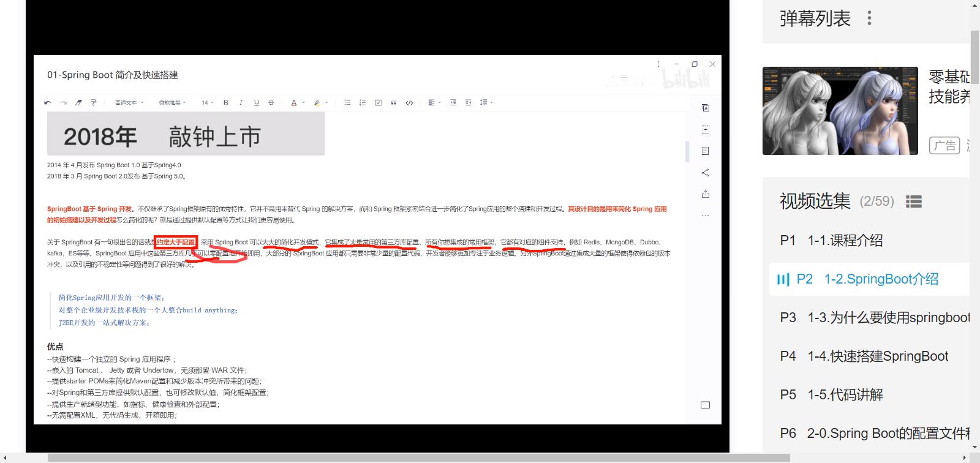
Task: Click the export upload icon in sidebar
Action: click(x=706, y=194)
